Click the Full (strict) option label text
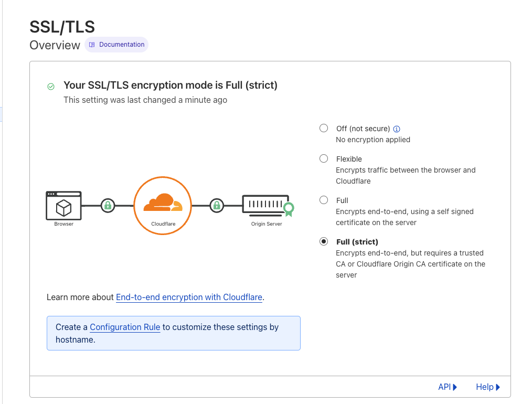Viewport: 532px width, 404px height. point(357,242)
